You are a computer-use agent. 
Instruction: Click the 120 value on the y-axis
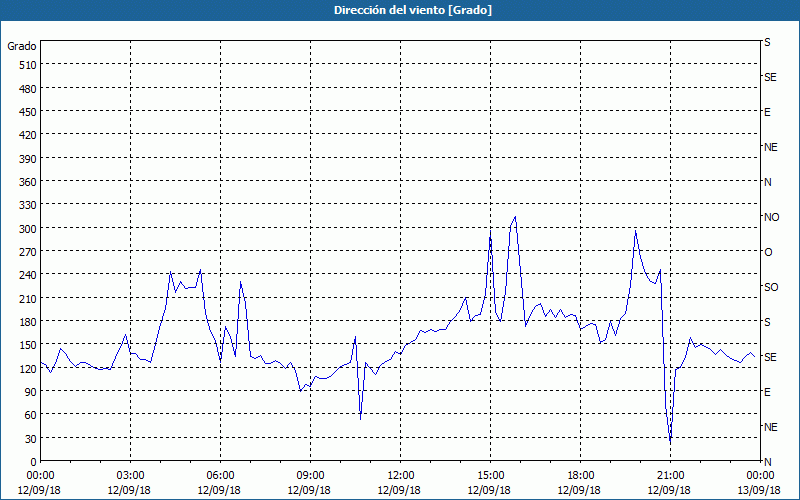pyautogui.click(x=28, y=368)
